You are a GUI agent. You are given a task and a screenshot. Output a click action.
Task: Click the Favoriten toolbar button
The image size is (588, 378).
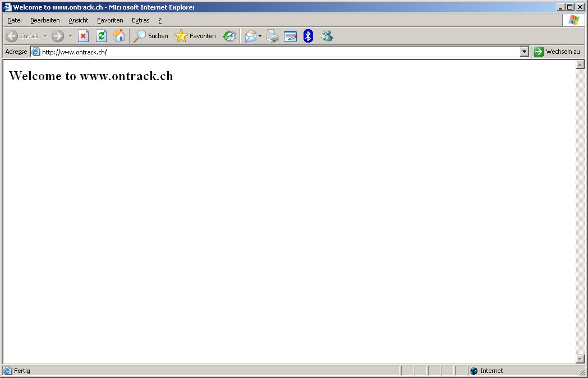[195, 36]
